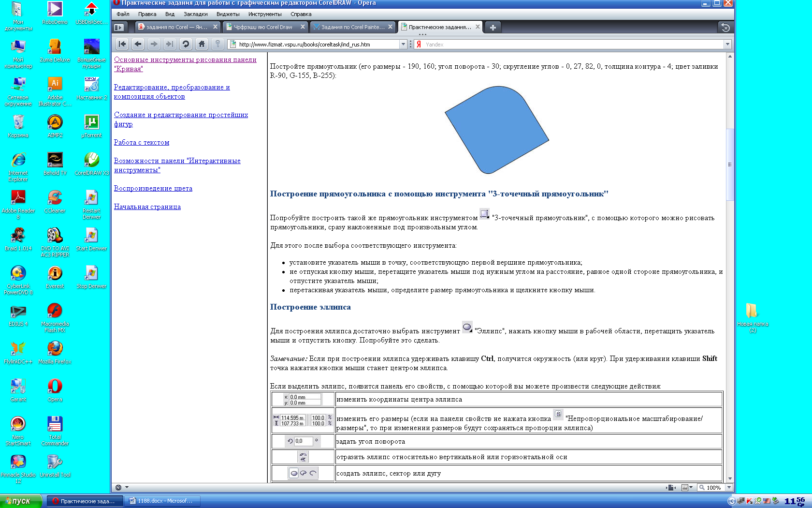Open the Инструменты menu

coord(265,14)
